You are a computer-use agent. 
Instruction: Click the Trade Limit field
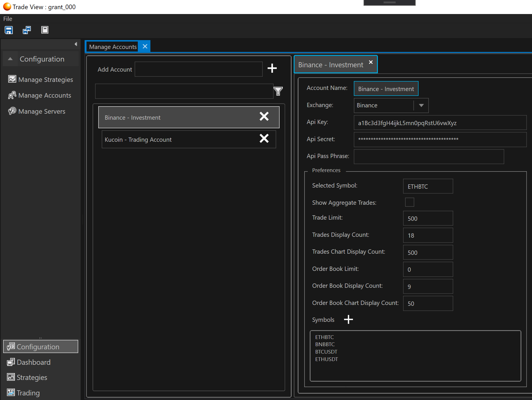[x=428, y=218]
